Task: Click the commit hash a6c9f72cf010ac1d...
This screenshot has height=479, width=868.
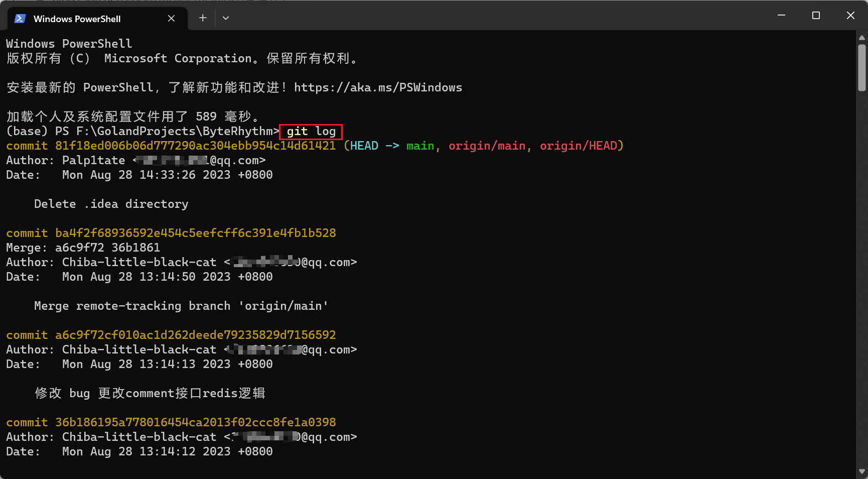Action: click(195, 335)
